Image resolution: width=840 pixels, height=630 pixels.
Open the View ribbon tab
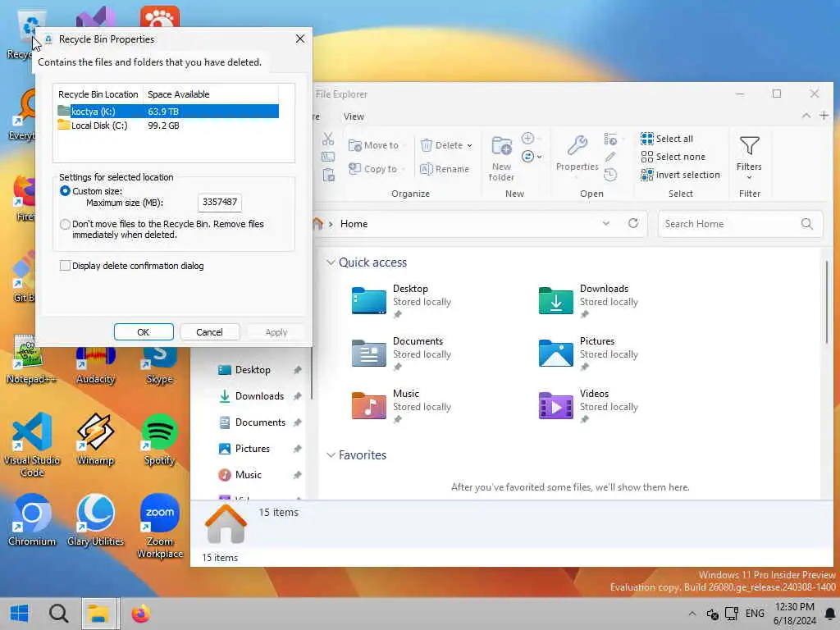354,116
